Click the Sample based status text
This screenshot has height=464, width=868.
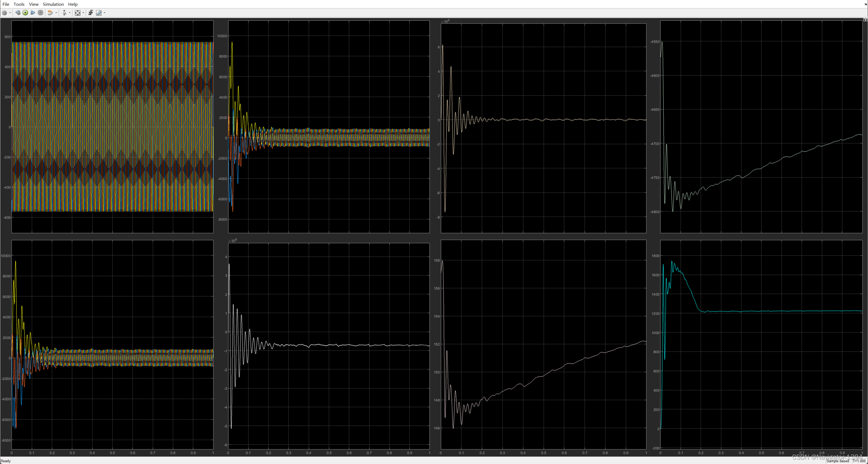(837, 461)
